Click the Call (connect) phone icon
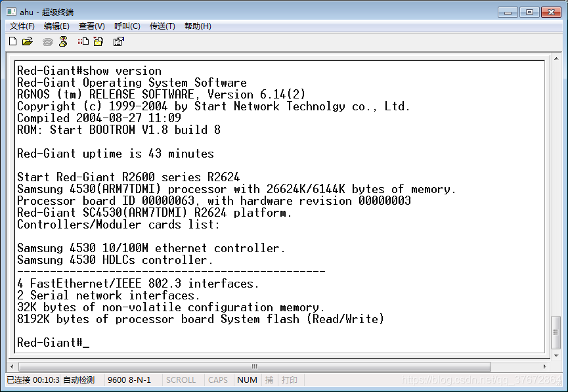Screen dimensions: 568x392 [x=47, y=42]
